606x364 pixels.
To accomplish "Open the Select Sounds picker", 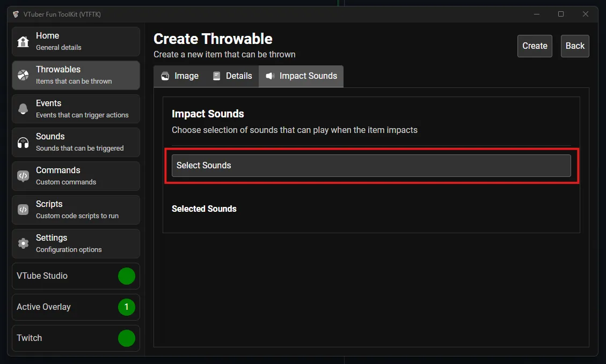I will click(x=371, y=166).
